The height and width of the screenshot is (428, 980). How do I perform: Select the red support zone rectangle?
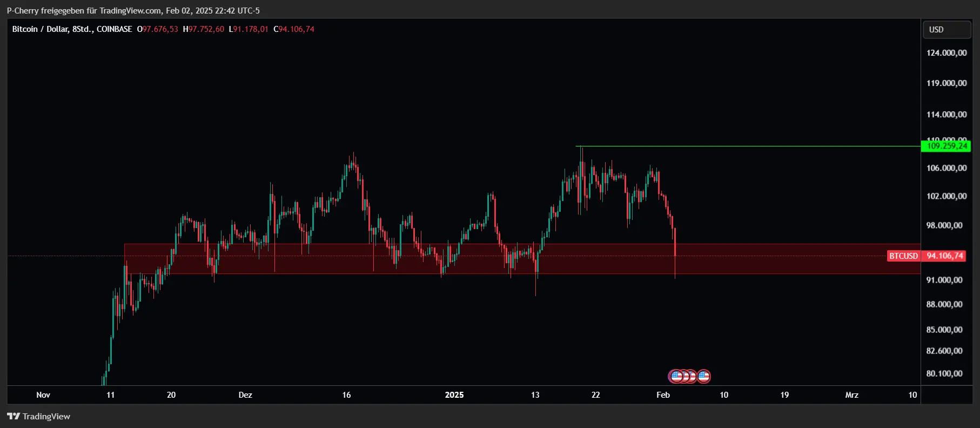522,259
